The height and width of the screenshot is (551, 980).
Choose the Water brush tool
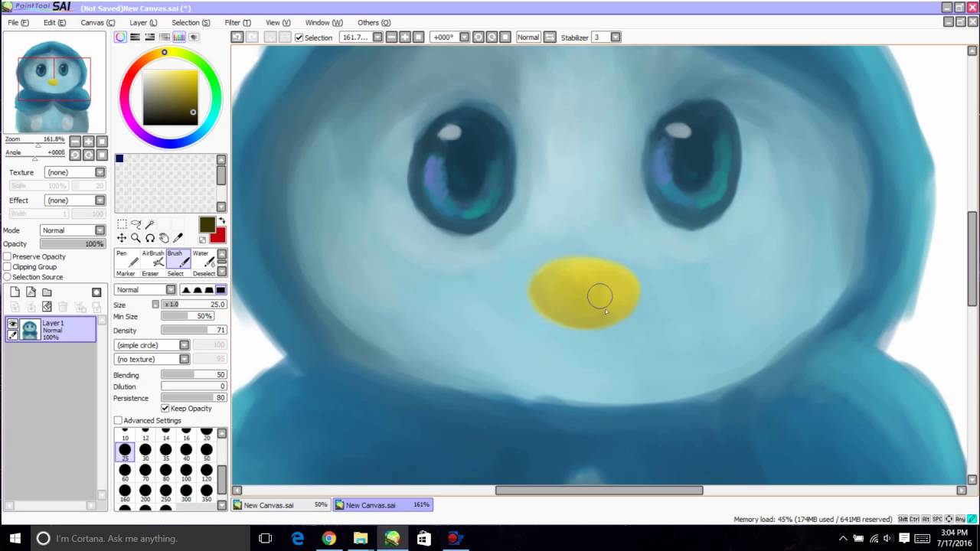tap(204, 258)
